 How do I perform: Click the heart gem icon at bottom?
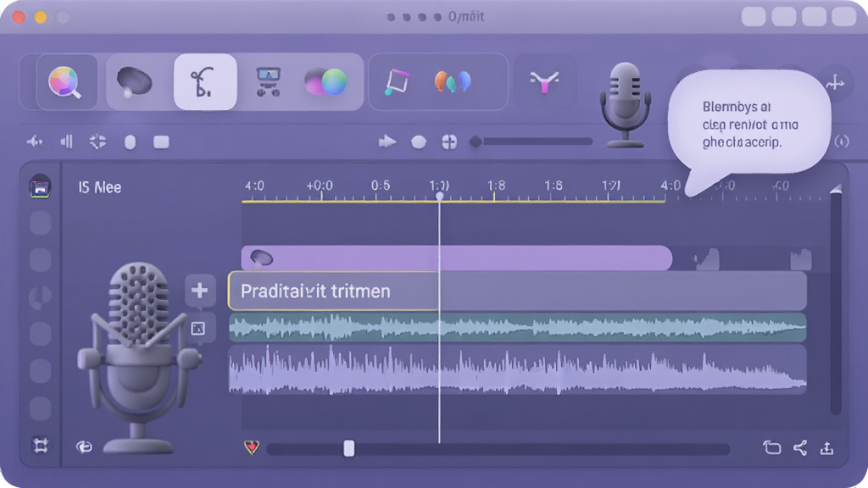[x=252, y=446]
